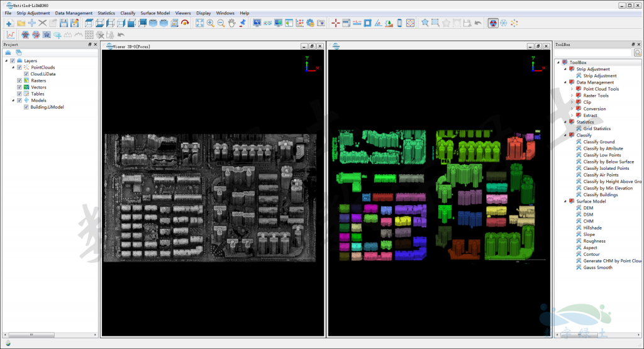Open the Data Management menu
This screenshot has width=644, height=349.
click(74, 13)
